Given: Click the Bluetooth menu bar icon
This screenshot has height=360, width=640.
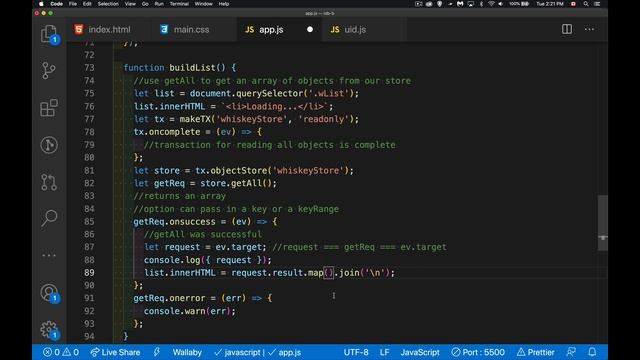Looking at the screenshot, I should [x=481, y=4].
